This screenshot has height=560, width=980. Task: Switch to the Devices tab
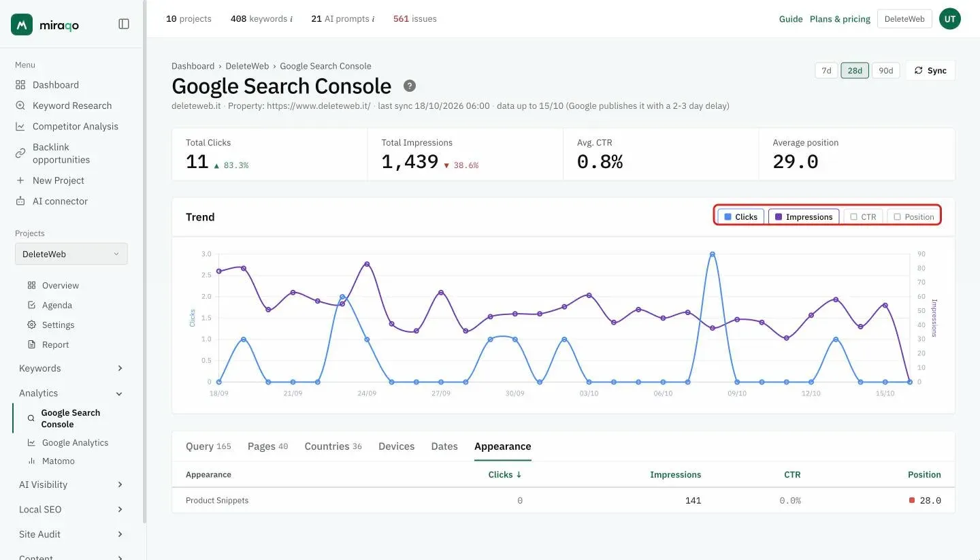coord(396,446)
